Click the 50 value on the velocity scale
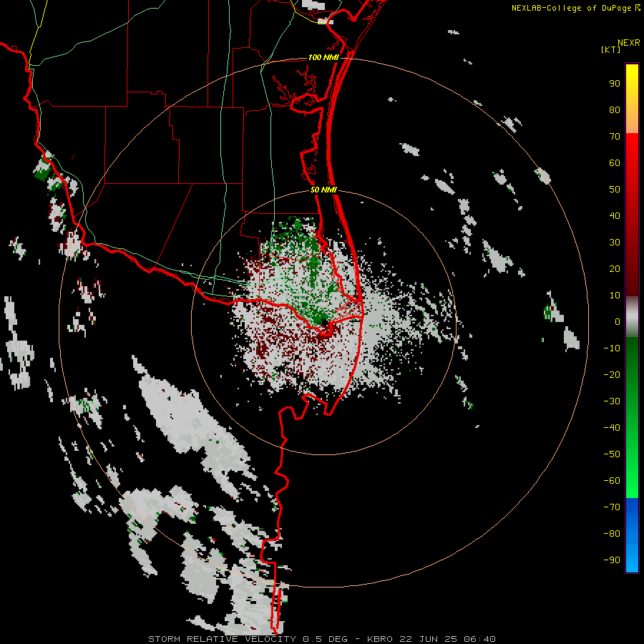Image resolution: width=644 pixels, height=644 pixels. [615, 190]
